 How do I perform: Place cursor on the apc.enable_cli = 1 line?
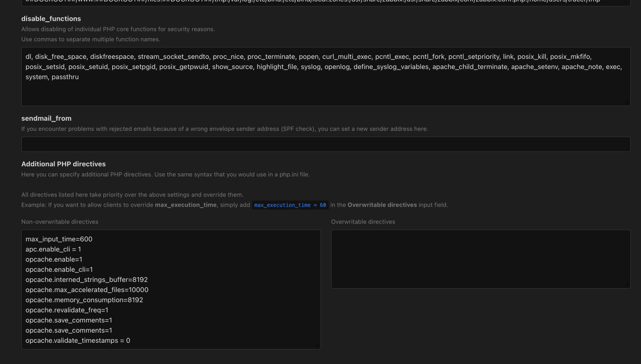click(x=53, y=249)
